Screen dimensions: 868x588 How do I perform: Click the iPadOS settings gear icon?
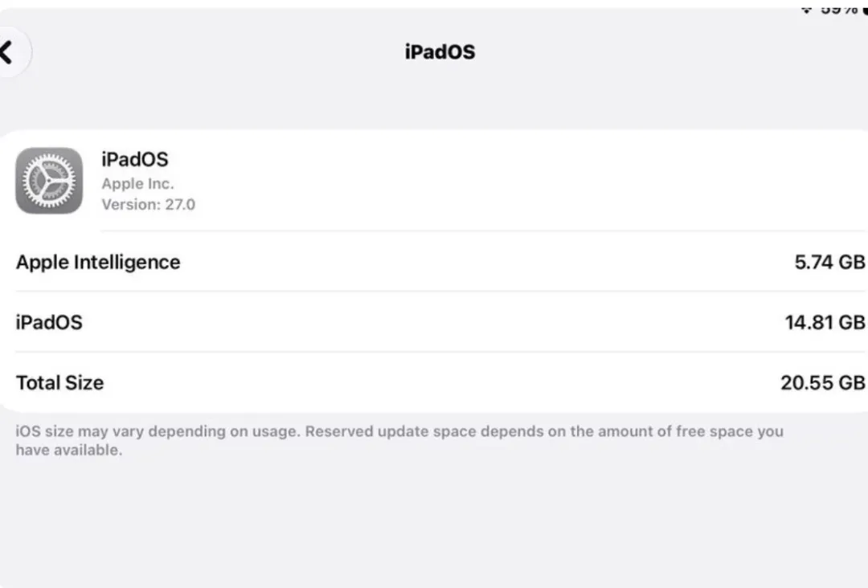[x=49, y=180]
